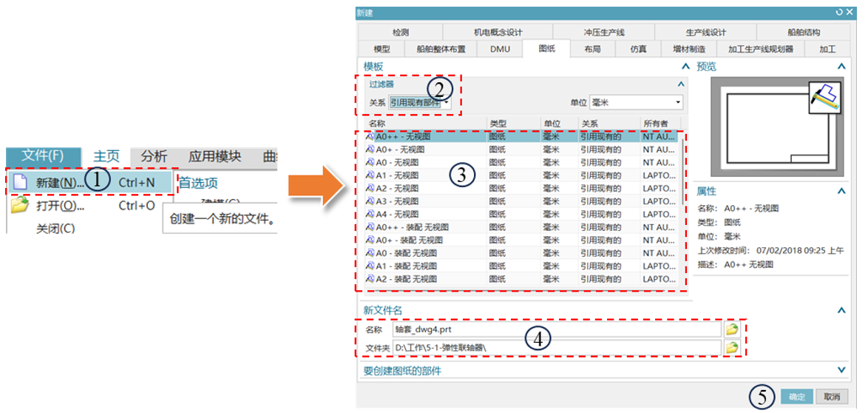Select the 冲压生产线 tab
This screenshot has width=868, height=413.
[x=604, y=33]
